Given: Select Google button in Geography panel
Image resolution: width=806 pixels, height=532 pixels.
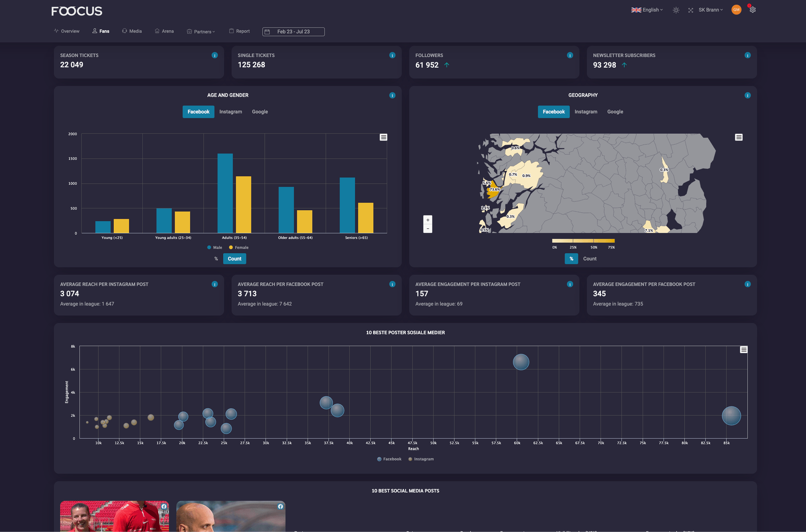Looking at the screenshot, I should coord(615,112).
